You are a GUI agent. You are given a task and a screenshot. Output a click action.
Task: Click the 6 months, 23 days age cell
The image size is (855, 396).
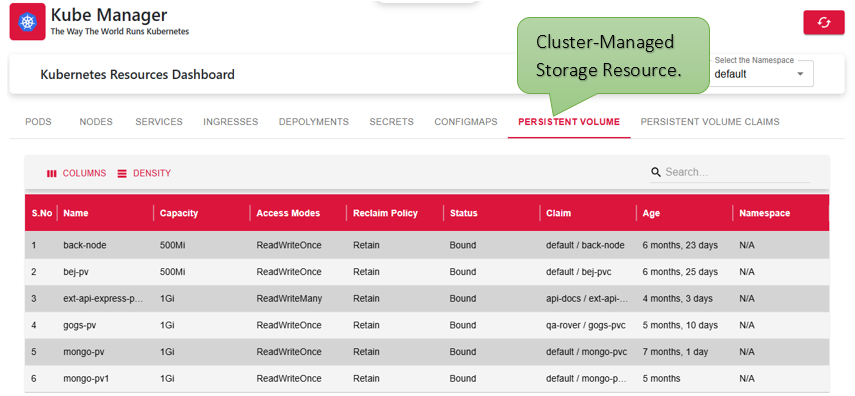pos(680,245)
